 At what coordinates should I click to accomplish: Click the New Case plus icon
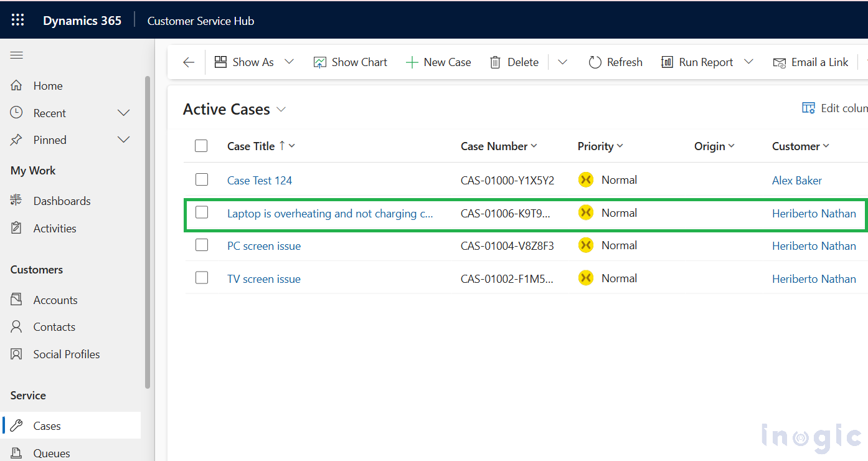(x=412, y=62)
